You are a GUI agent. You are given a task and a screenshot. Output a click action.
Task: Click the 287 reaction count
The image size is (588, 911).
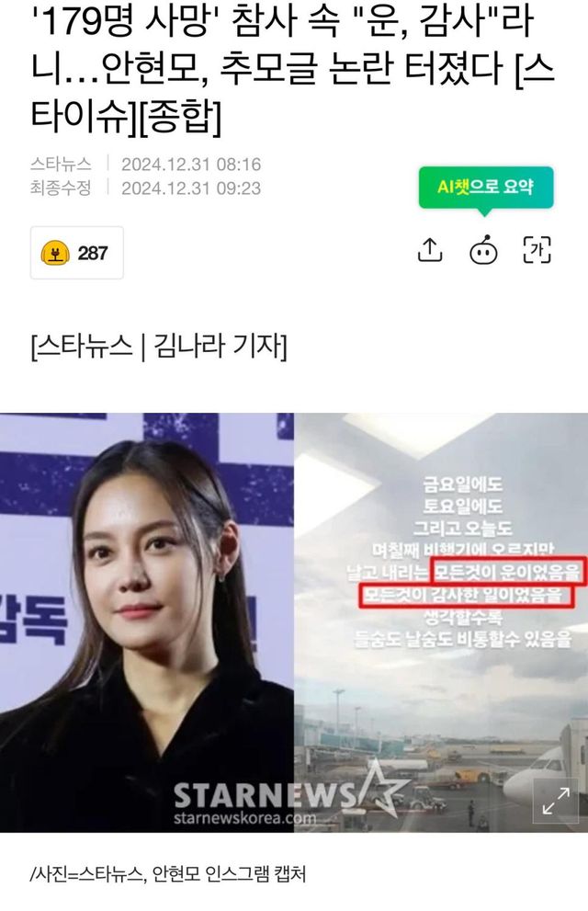pos(93,254)
